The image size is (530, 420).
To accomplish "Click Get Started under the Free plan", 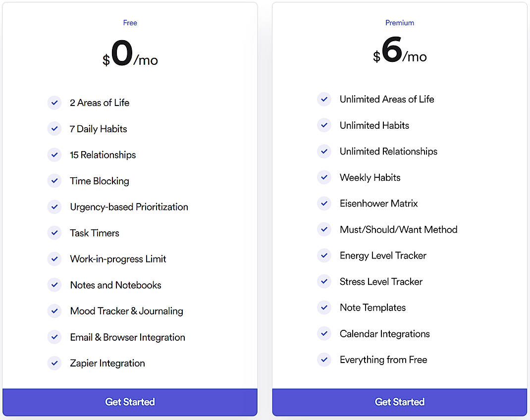I will click(130, 402).
